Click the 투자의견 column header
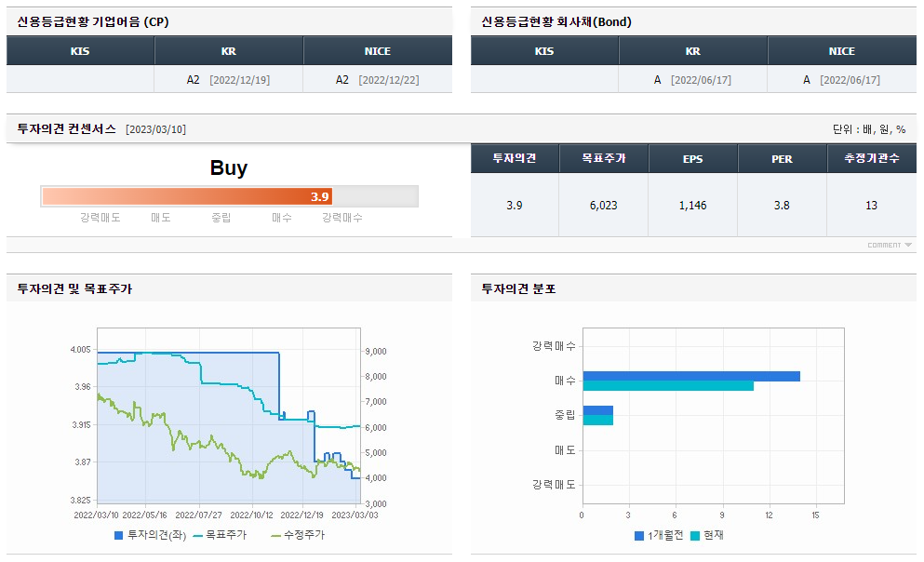This screenshot has width=924, height=562. coord(515,158)
